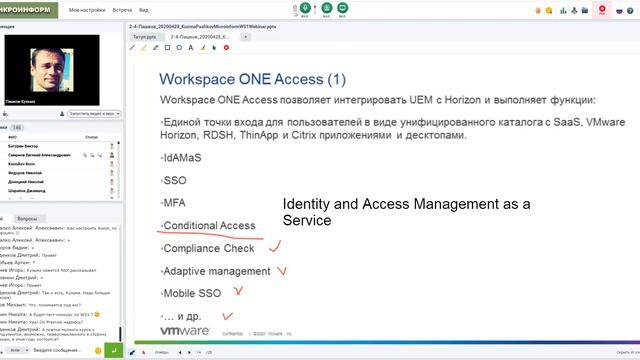Image resolution: width=640 pixels, height=360 pixels.
Task: Click the red pointer icon below slide
Action: pos(144,352)
